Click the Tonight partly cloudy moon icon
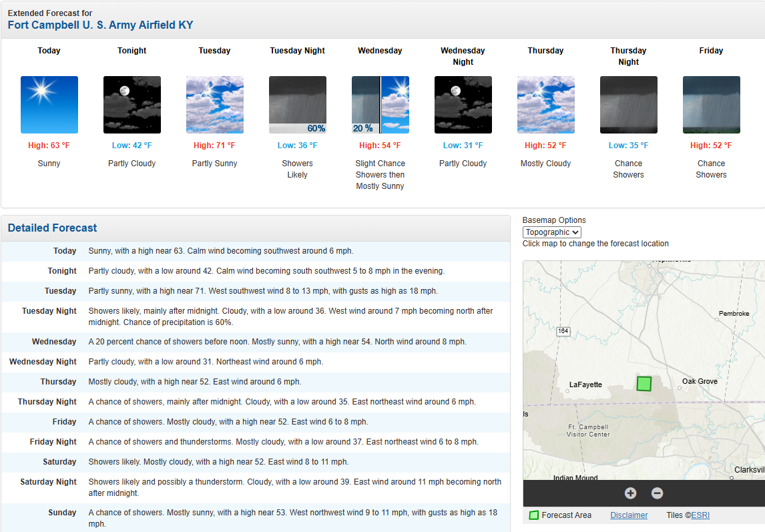The image size is (765, 532). 132,105
